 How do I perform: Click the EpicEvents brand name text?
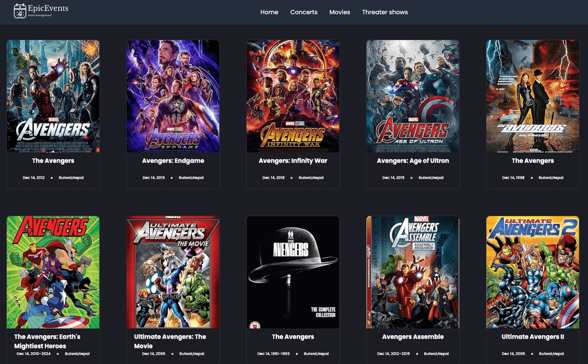pyautogui.click(x=48, y=8)
